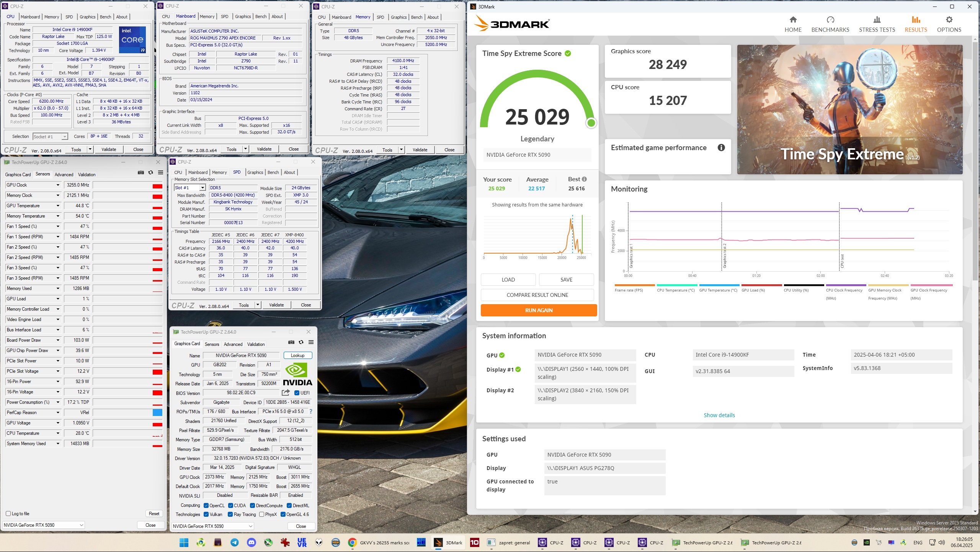Take screenshot in GPU-Z Sensors window

[x=141, y=172]
